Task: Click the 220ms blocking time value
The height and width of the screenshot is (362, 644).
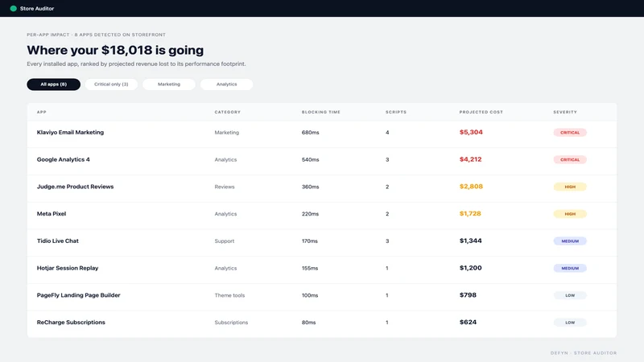Action: (310, 214)
